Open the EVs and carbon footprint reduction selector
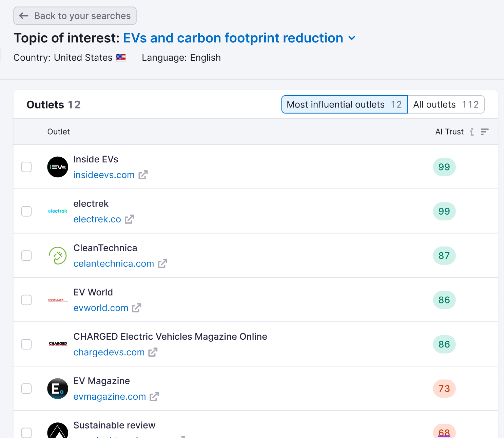This screenshot has width=504, height=438. tap(233, 38)
